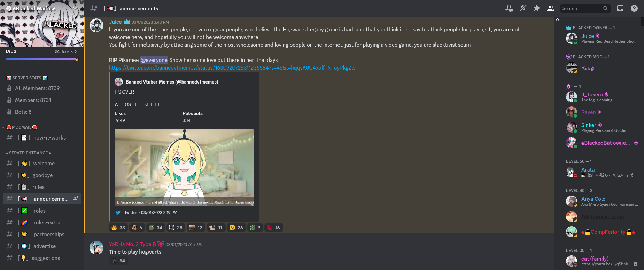Screen dimensions: 644x270
Task: Toggle the member list icon
Action: tap(551, 8)
